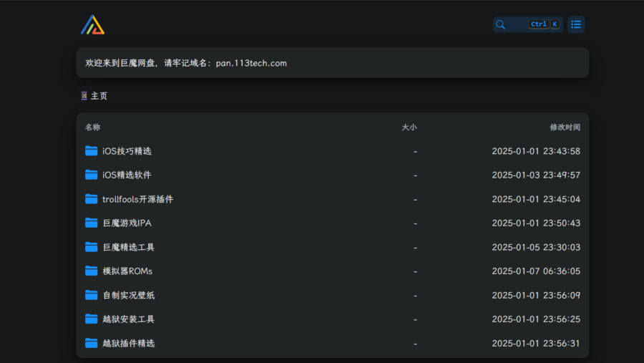Click folder icon of 越狱安装工具
This screenshot has height=363, width=644.
tap(91, 319)
